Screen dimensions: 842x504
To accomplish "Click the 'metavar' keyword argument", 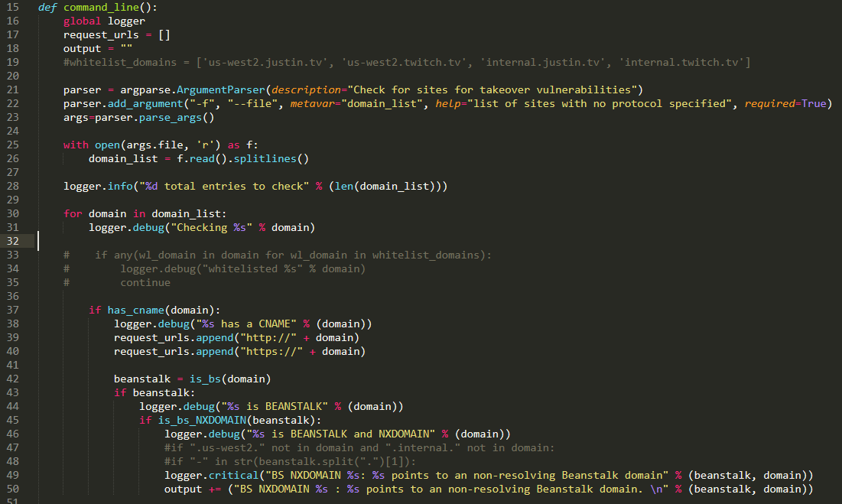I will tap(313, 103).
